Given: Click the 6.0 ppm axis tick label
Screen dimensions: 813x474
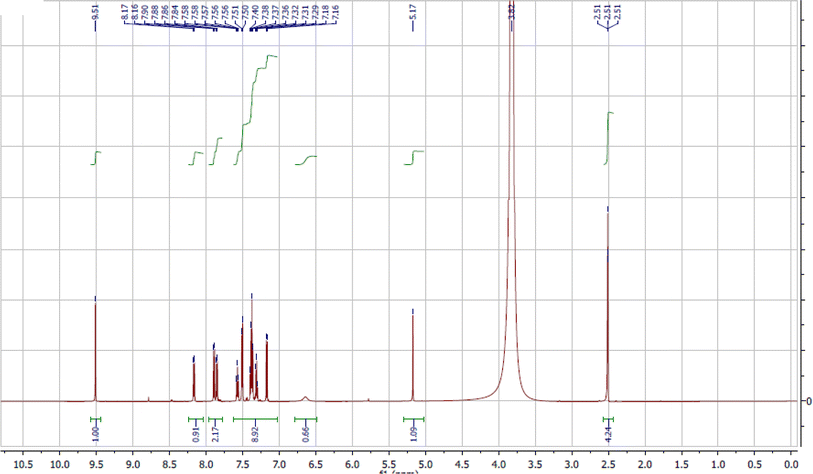Looking at the screenshot, I should pyautogui.click(x=353, y=464).
